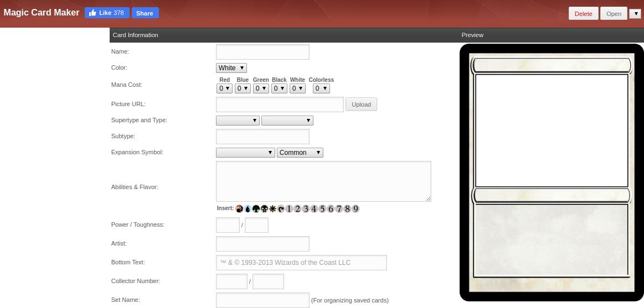This screenshot has width=644, height=308.
Task: Focus the Bottom Text field
Action: 301,263
